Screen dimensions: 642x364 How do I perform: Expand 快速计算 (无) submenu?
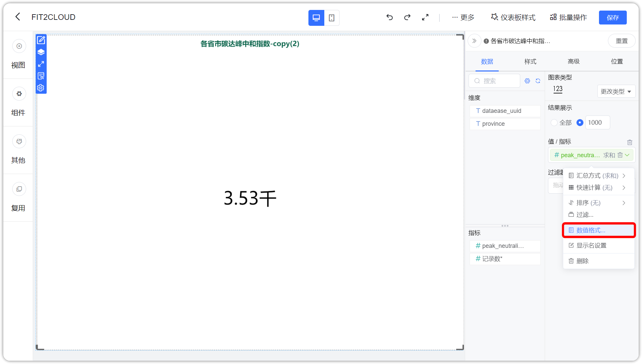point(598,188)
